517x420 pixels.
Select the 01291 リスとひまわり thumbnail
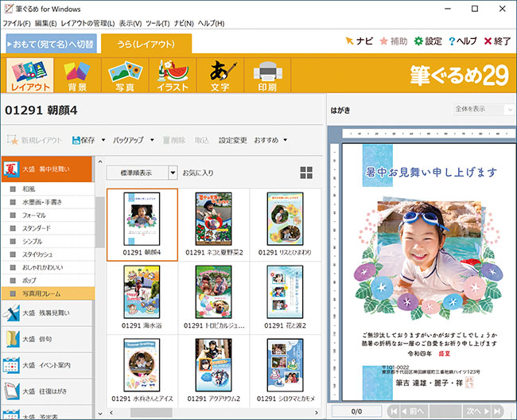pyautogui.click(x=286, y=225)
